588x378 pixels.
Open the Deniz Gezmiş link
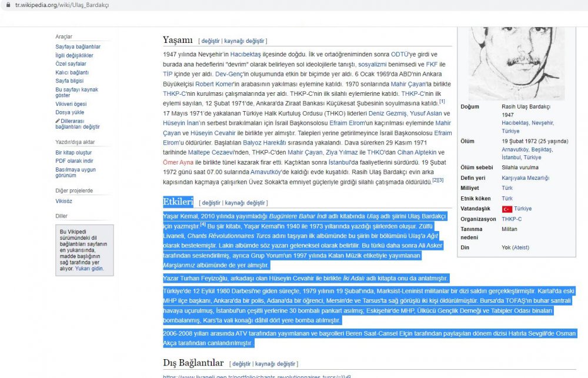click(x=387, y=113)
